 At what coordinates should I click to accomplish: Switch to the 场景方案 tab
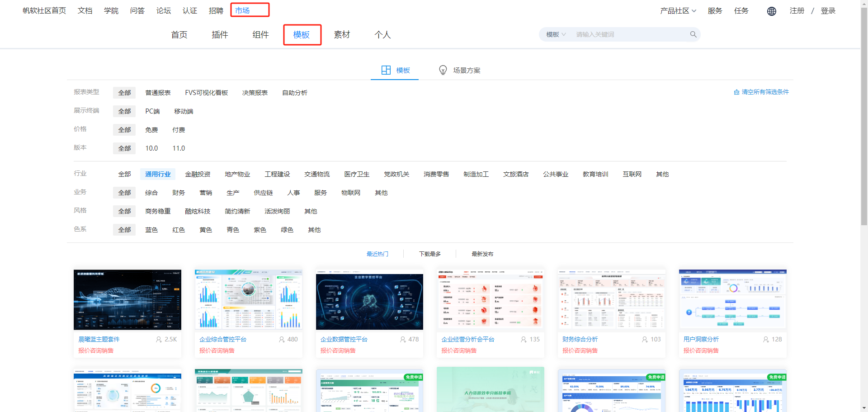coord(460,70)
